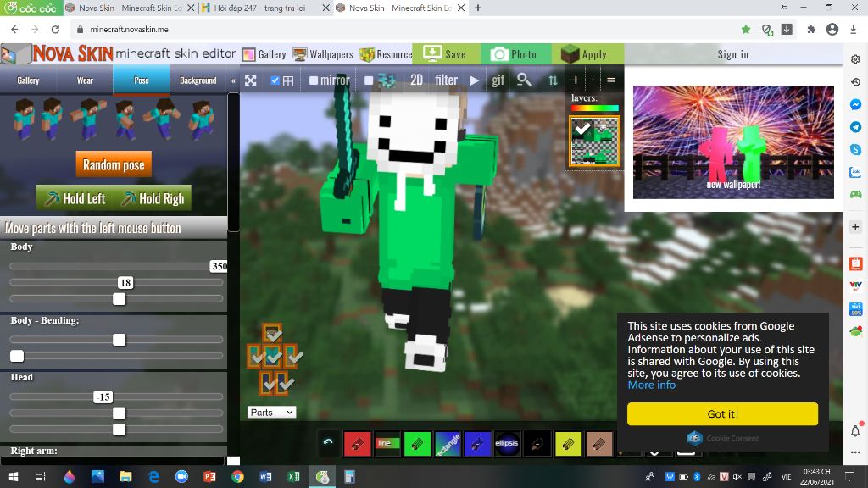Click the Sign in link
Viewport: 868px width, 488px height.
pyautogui.click(x=733, y=54)
